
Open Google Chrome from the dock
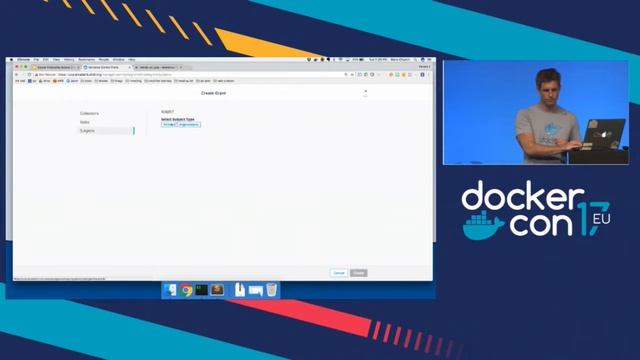click(186, 290)
